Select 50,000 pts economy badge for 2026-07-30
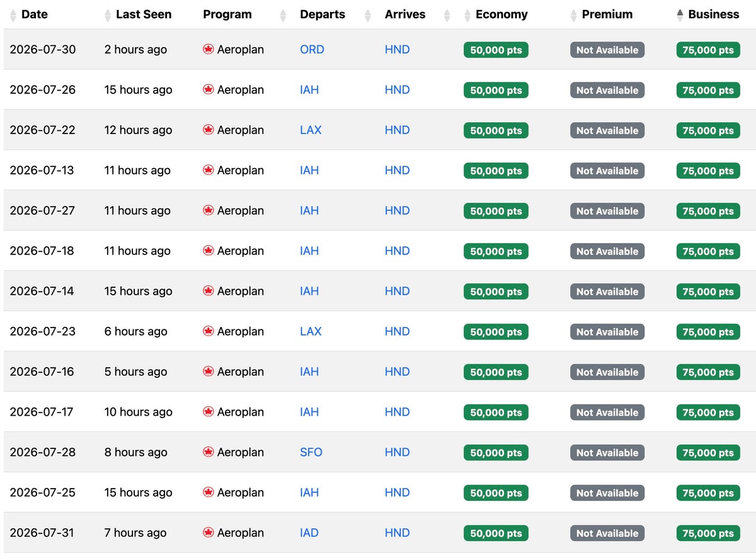Image resolution: width=756 pixels, height=558 pixels. click(x=496, y=50)
